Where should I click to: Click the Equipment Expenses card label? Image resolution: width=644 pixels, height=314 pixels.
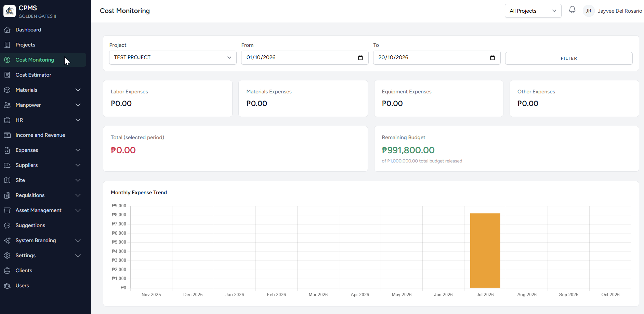pos(407,92)
